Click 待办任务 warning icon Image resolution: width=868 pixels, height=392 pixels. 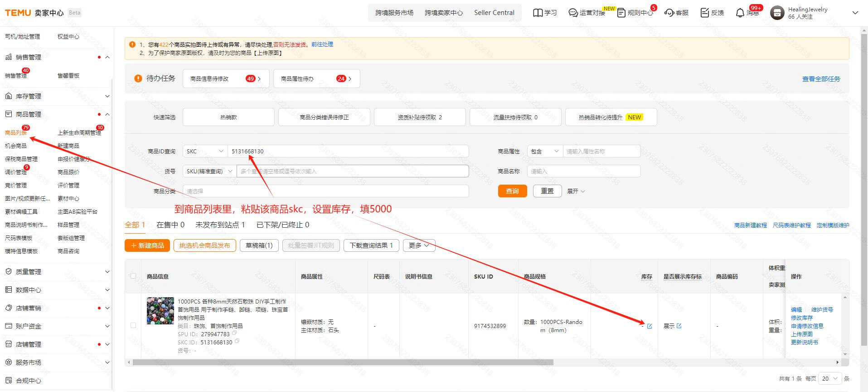(138, 78)
